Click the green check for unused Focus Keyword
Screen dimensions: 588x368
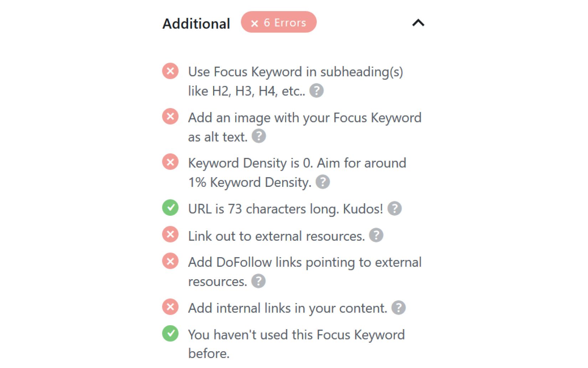(x=170, y=334)
